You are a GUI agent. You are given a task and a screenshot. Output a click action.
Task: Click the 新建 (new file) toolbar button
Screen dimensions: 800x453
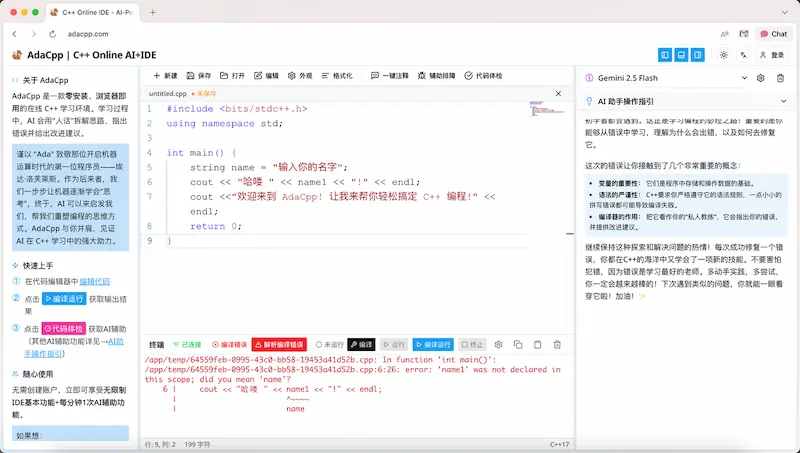pos(165,76)
